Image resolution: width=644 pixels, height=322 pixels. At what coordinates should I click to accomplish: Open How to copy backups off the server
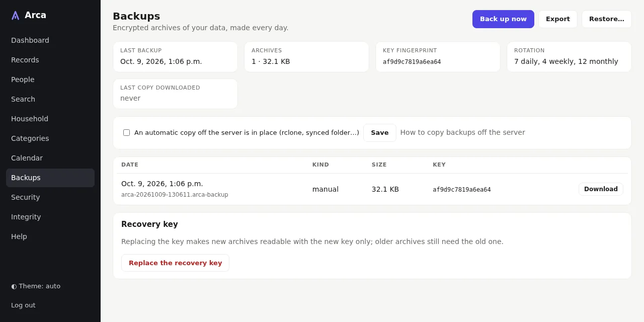tap(463, 133)
